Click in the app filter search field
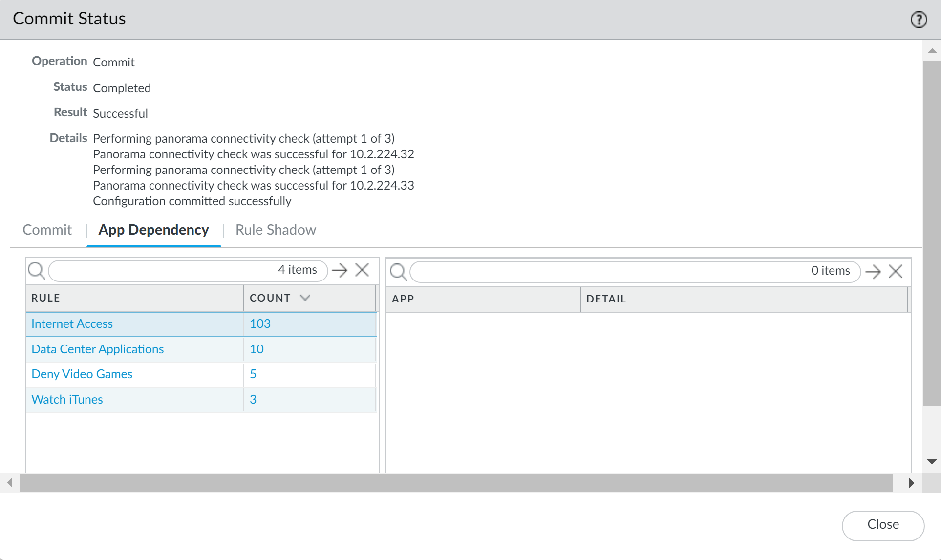941x560 pixels. tap(606, 272)
